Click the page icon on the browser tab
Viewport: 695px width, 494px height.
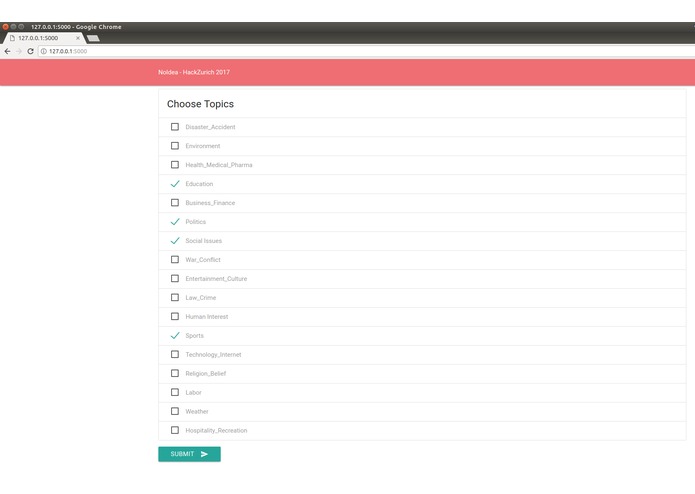point(12,38)
